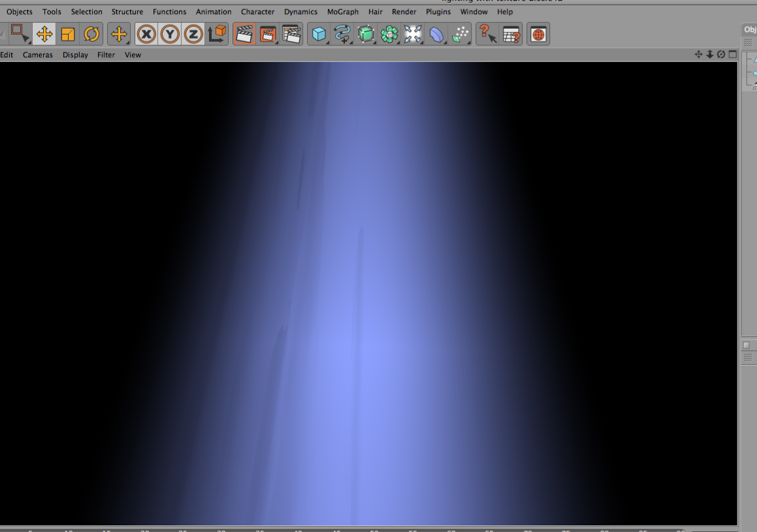Open the Objects menu

(20, 12)
